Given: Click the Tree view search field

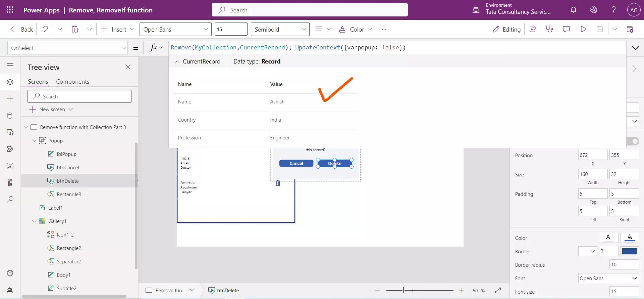Looking at the screenshot, I should 79,96.
